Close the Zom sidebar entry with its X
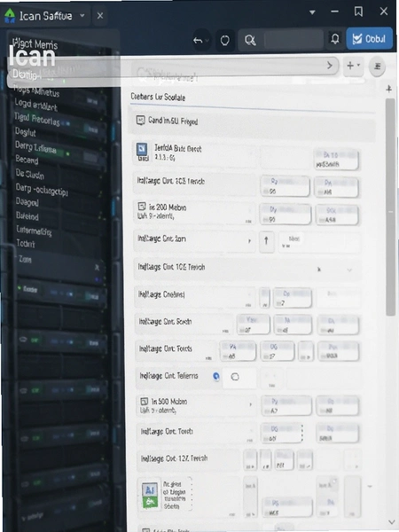Viewport: 399px width, 532px height. click(x=97, y=268)
